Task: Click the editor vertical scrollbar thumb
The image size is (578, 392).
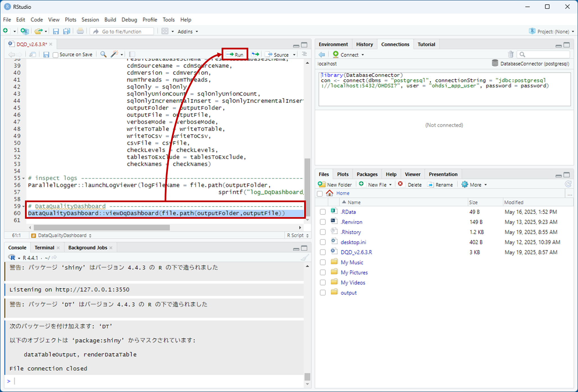Action: pos(308,187)
